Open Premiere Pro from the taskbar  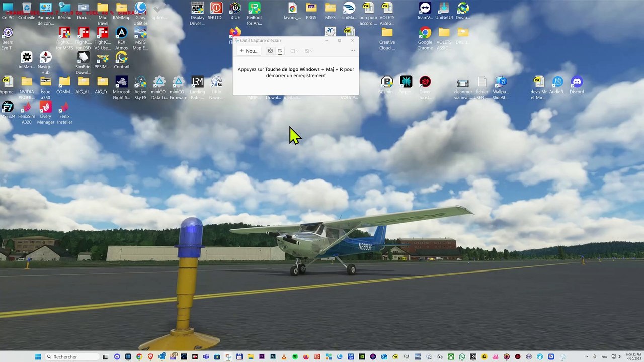tap(262, 357)
